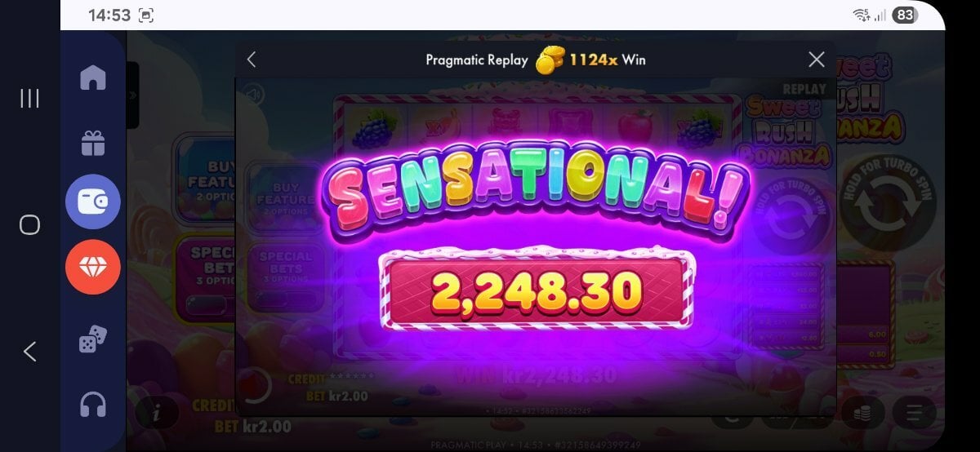
Task: Open the headphones support icon
Action: [93, 405]
